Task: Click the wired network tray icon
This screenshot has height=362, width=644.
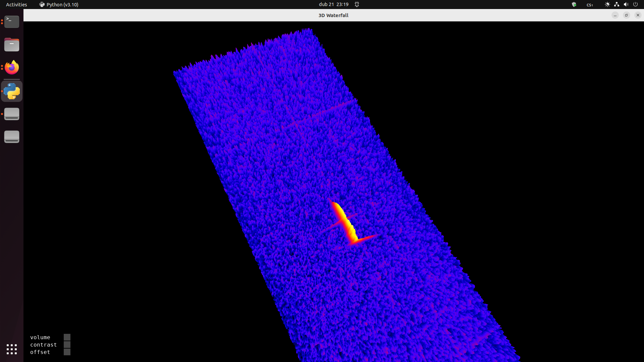Action: (x=616, y=4)
